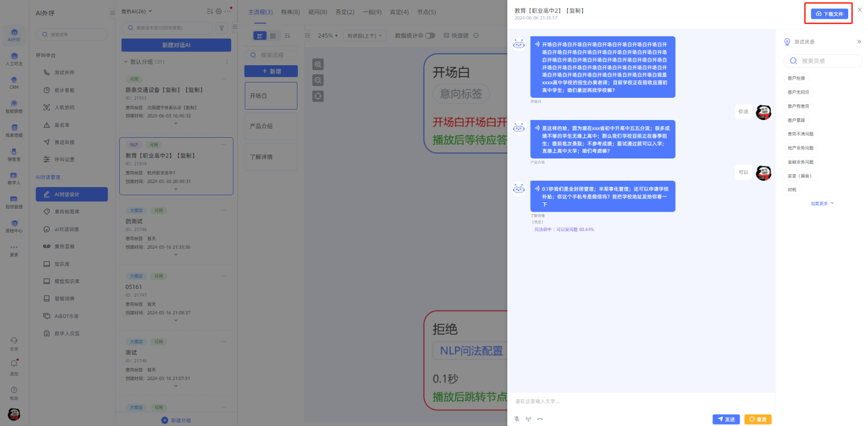Screen dimensions: 868x426
Task: Click the zoom out magnifier on canvas
Action: point(318,80)
